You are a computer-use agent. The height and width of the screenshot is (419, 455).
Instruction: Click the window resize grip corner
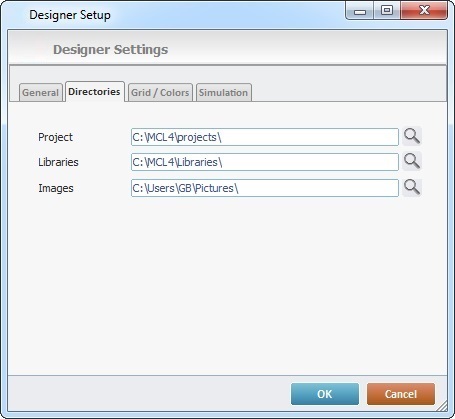442,406
